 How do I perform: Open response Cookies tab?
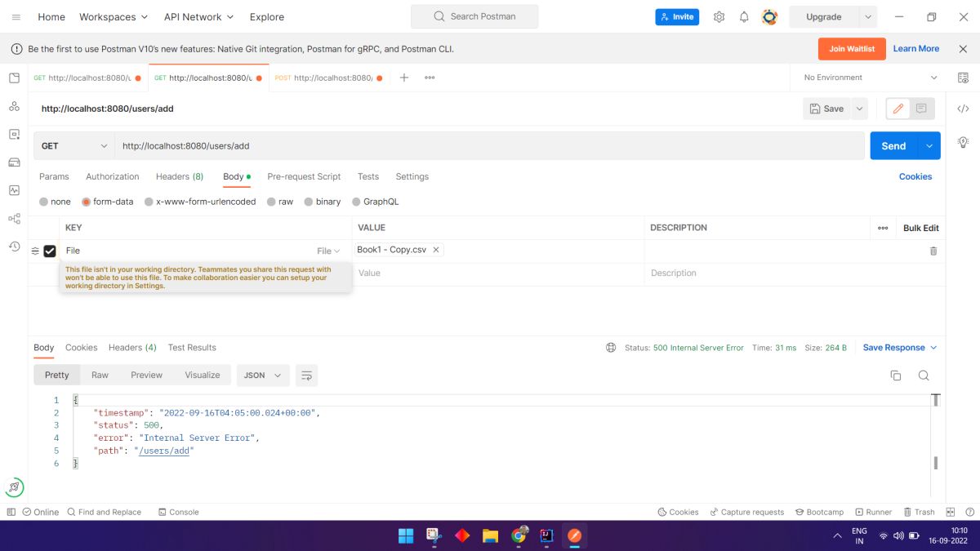81,348
